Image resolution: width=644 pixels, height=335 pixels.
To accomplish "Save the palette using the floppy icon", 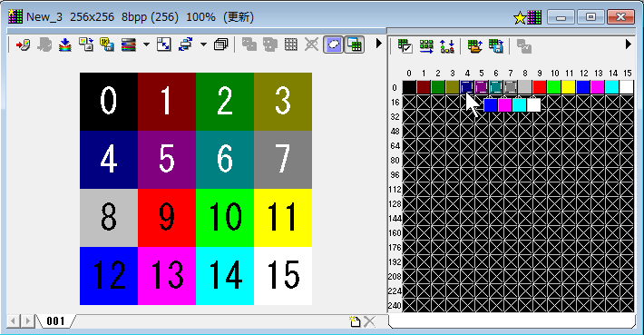I will [496, 45].
